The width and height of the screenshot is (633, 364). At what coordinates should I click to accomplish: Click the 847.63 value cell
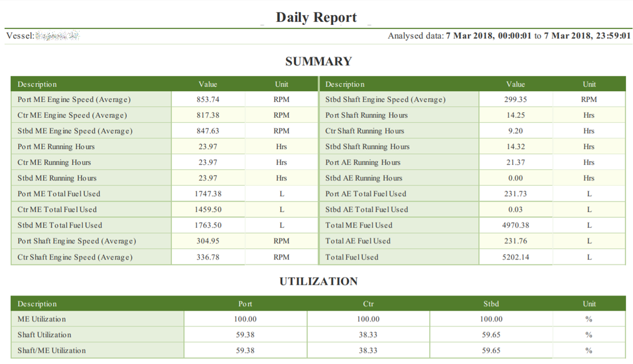click(x=208, y=131)
